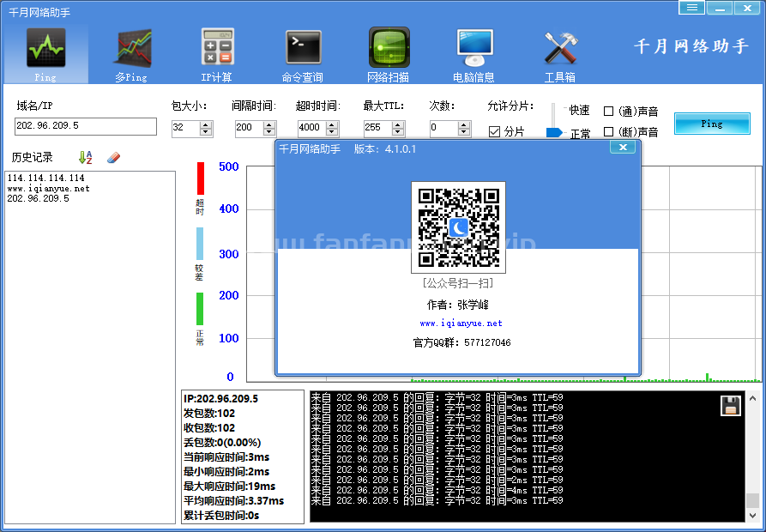Sort history records with A-Z icon

click(85, 158)
